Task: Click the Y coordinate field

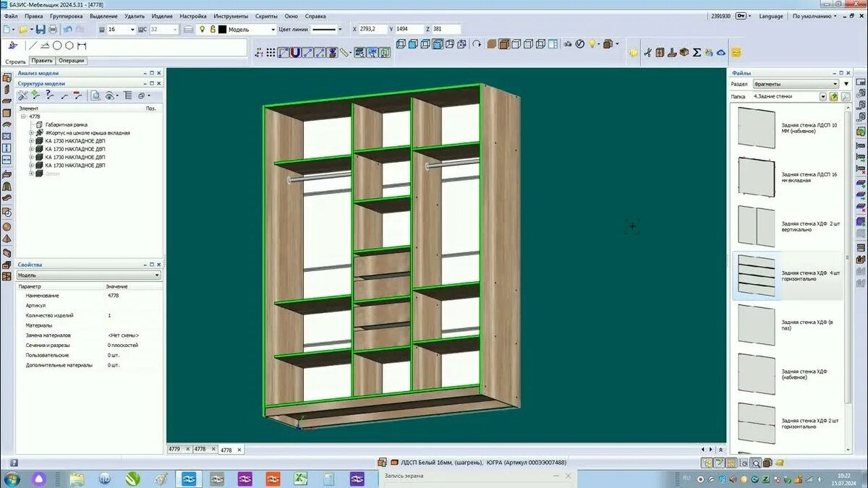Action: 409,29
